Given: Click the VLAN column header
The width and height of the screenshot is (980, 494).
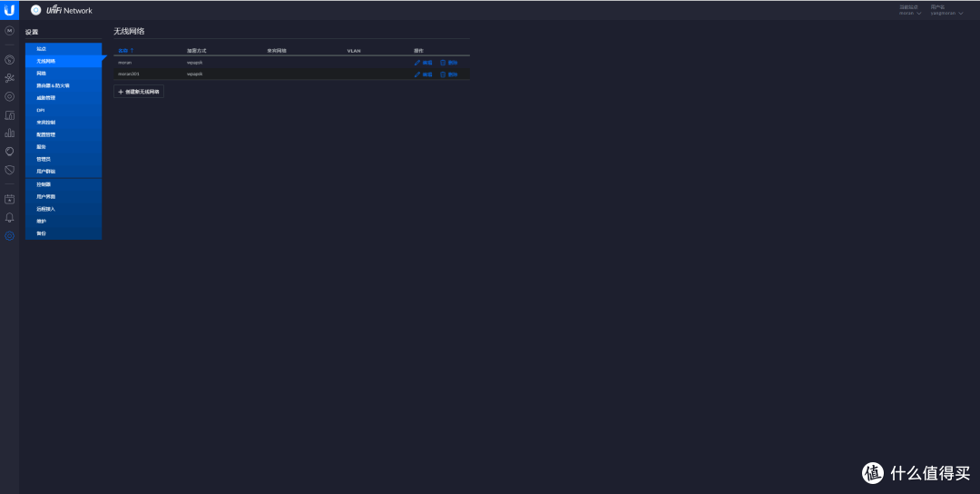Looking at the screenshot, I should pyautogui.click(x=354, y=50).
